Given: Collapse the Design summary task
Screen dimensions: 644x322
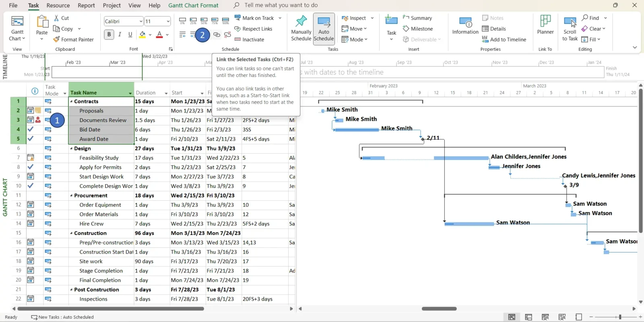Looking at the screenshot, I should pyautogui.click(x=71, y=149).
